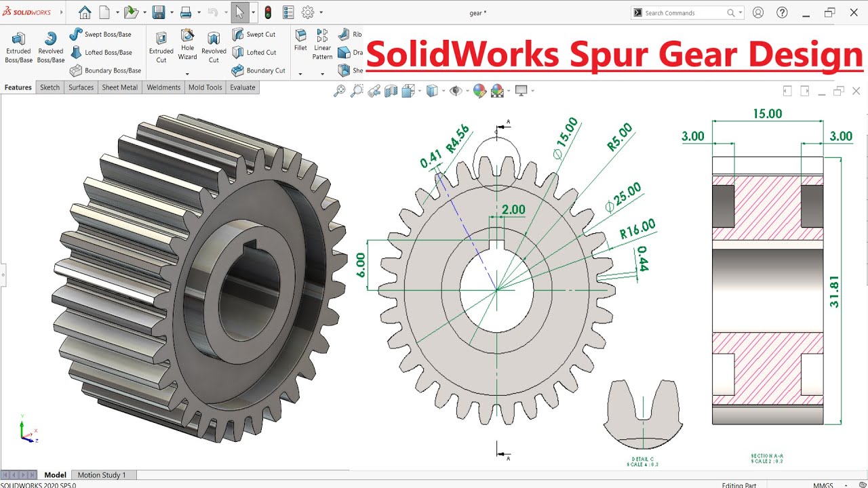Switch to the Surfaces tab

point(81,87)
